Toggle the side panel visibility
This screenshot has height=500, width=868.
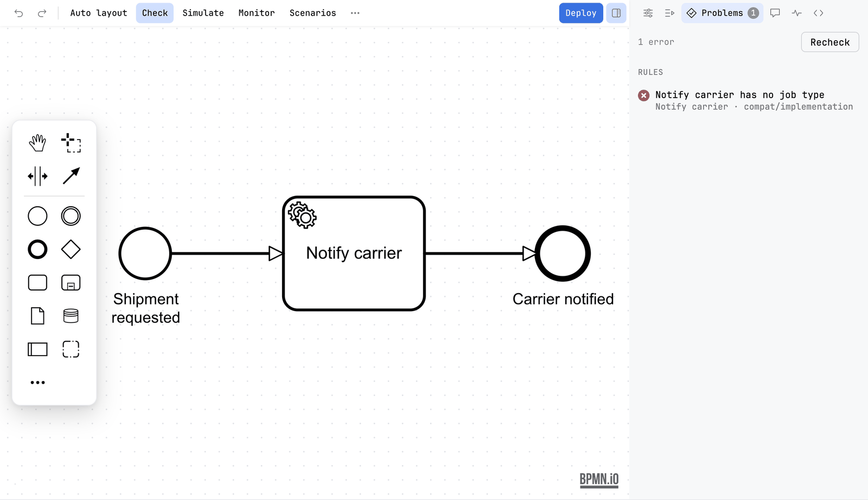click(616, 13)
